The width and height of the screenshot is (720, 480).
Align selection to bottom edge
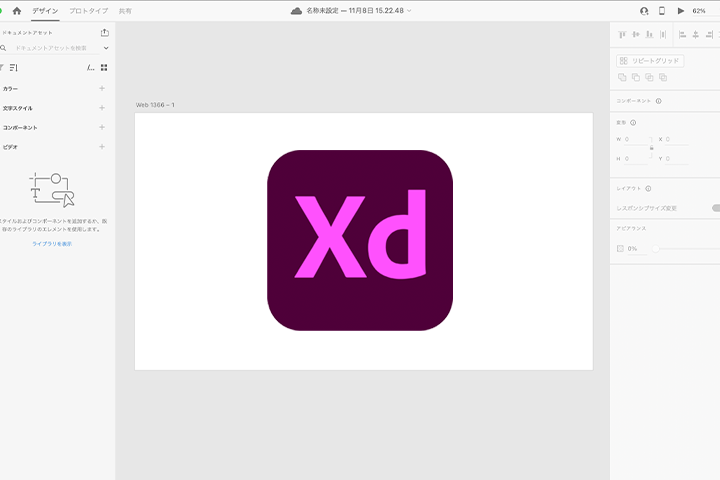click(649, 34)
